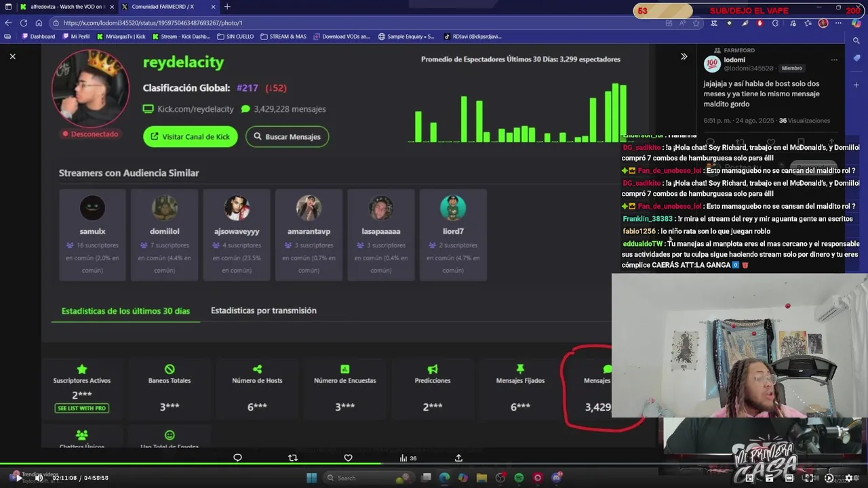Select the domiilol similar streamer card

point(165,235)
